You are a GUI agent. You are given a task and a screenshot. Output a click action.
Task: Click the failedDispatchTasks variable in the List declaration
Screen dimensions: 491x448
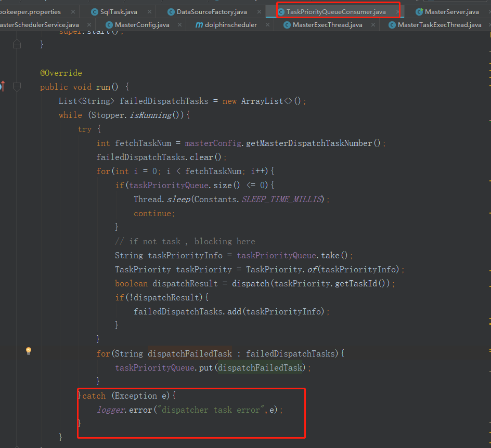pyautogui.click(x=164, y=101)
